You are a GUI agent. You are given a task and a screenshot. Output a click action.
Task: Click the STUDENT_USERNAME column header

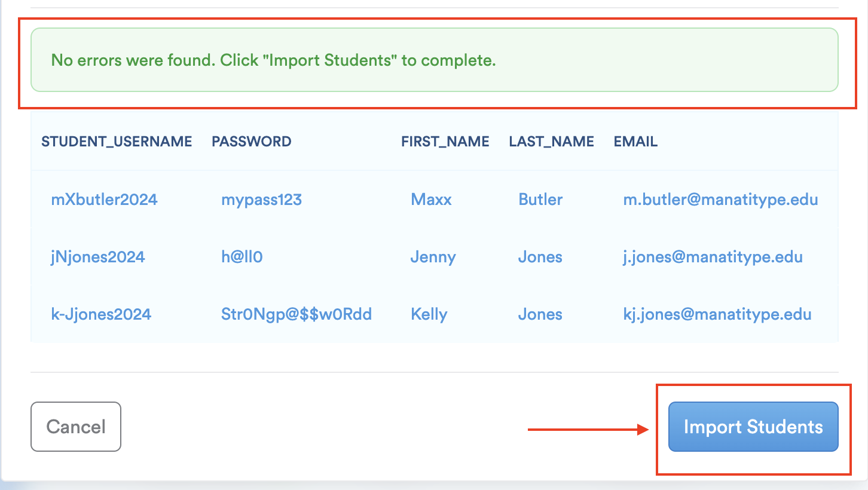point(117,142)
